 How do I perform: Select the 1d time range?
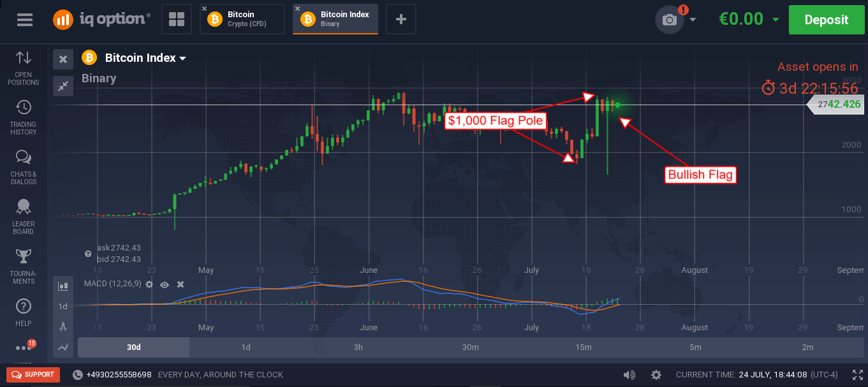pyautogui.click(x=246, y=347)
